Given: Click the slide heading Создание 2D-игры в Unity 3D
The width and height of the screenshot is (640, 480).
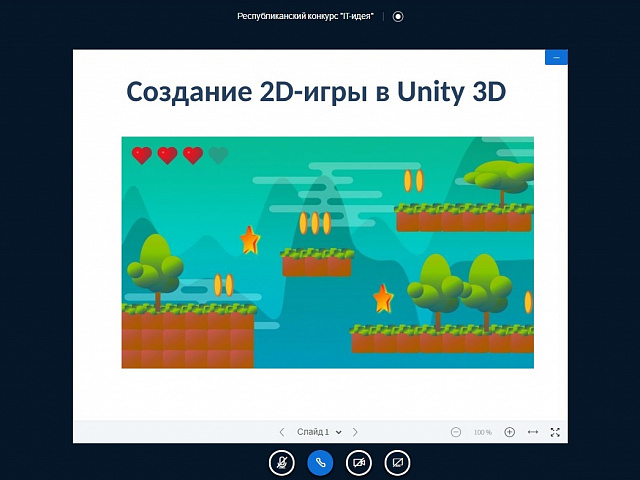Looking at the screenshot, I should [316, 92].
